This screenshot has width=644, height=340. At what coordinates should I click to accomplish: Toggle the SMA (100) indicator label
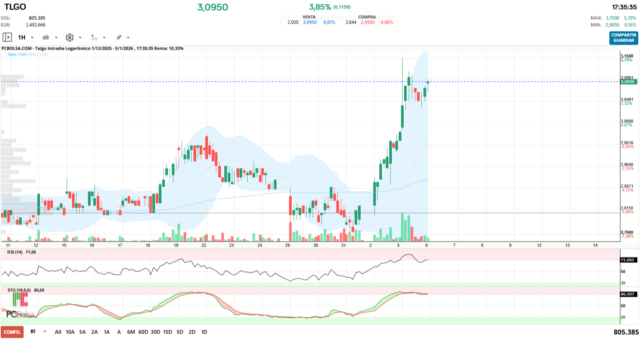point(17,54)
